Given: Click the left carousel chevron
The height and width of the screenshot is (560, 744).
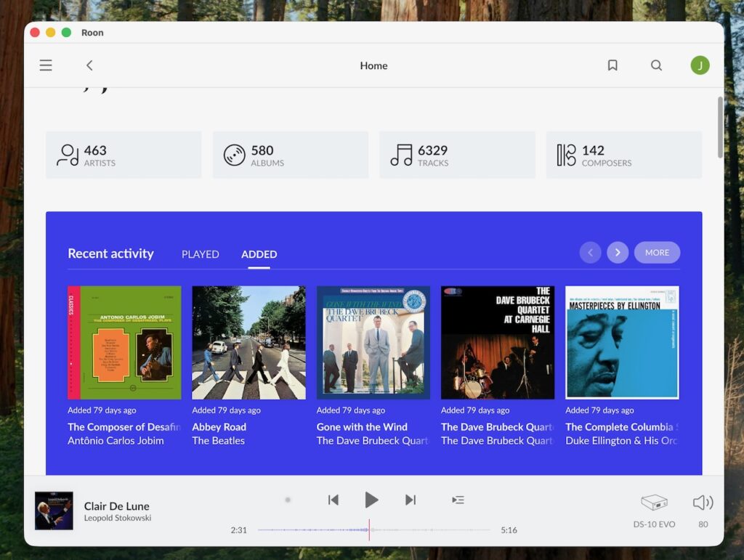Looking at the screenshot, I should click(591, 252).
